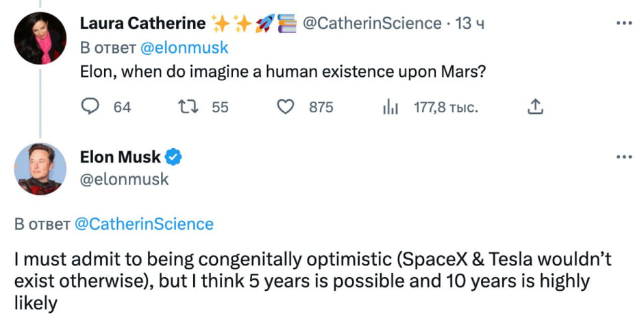
Task: Click the blue @elonmusk mention link
Action: point(184,48)
